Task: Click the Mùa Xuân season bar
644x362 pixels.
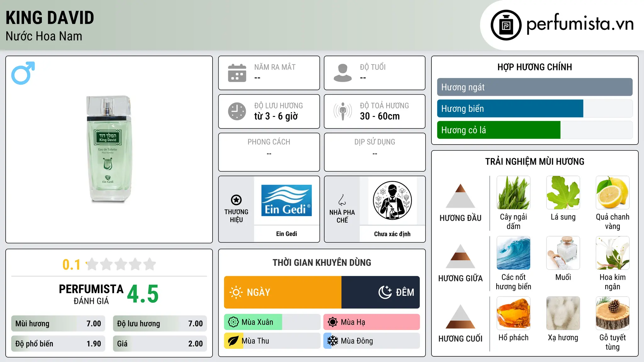Action: 272,322
